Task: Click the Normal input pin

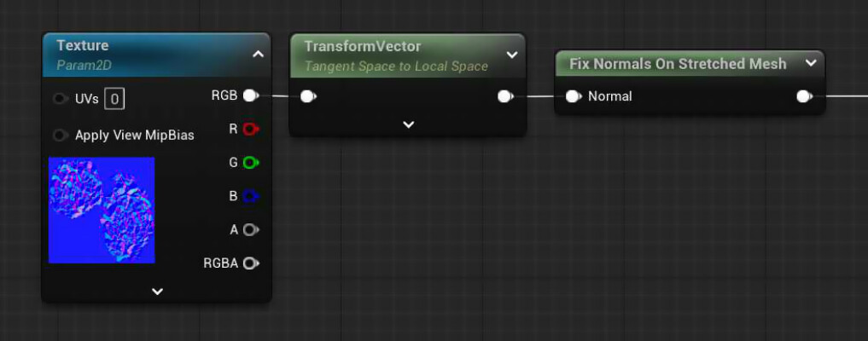Action: [574, 96]
